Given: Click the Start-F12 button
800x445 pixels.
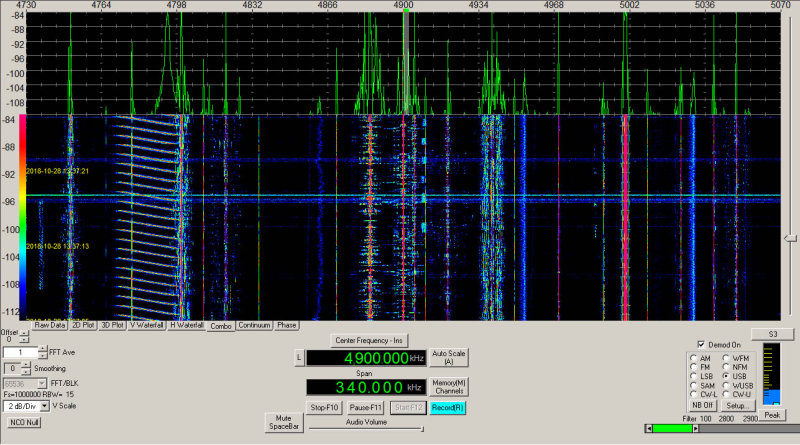Looking at the screenshot, I should point(408,408).
